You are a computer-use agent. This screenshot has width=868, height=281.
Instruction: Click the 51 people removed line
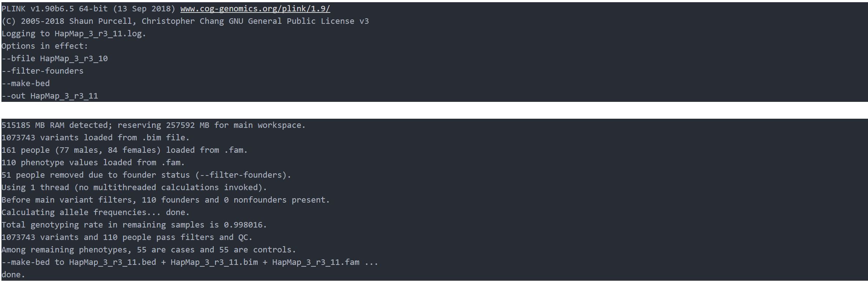click(x=146, y=175)
